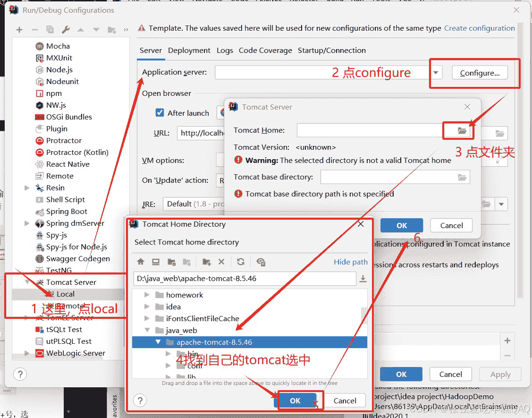Image resolution: width=532 pixels, height=418 pixels.
Task: Click Hide path link
Action: (x=350, y=262)
